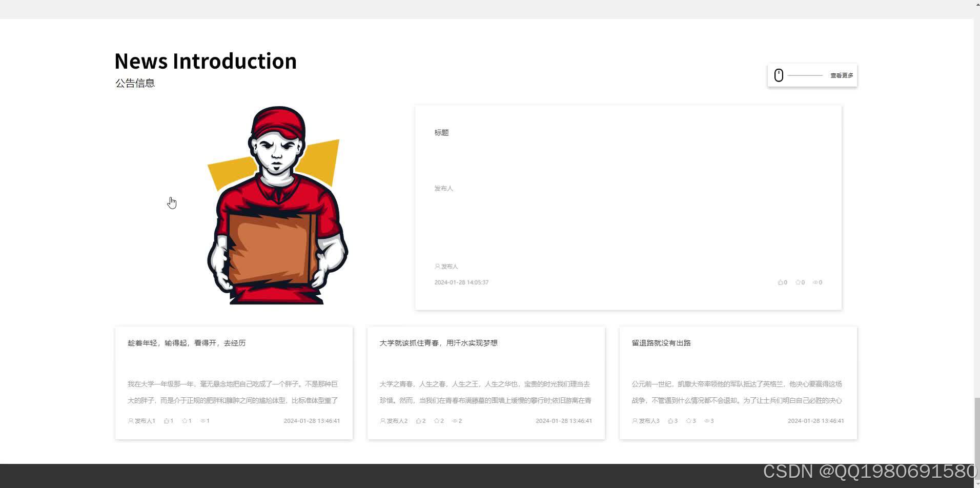
Task: Select the date on the 发布人1 card
Action: pos(312,421)
